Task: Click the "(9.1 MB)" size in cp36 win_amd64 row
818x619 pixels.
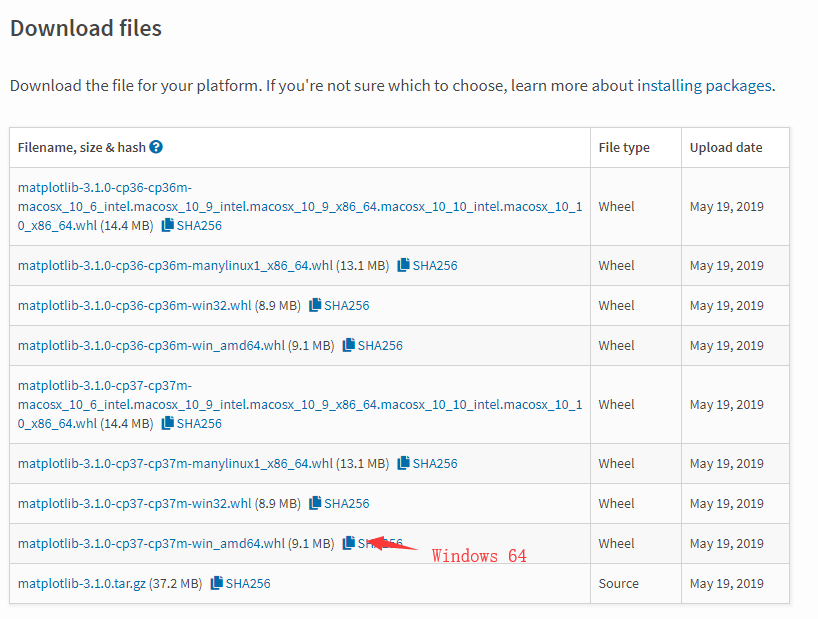Action: (x=311, y=345)
